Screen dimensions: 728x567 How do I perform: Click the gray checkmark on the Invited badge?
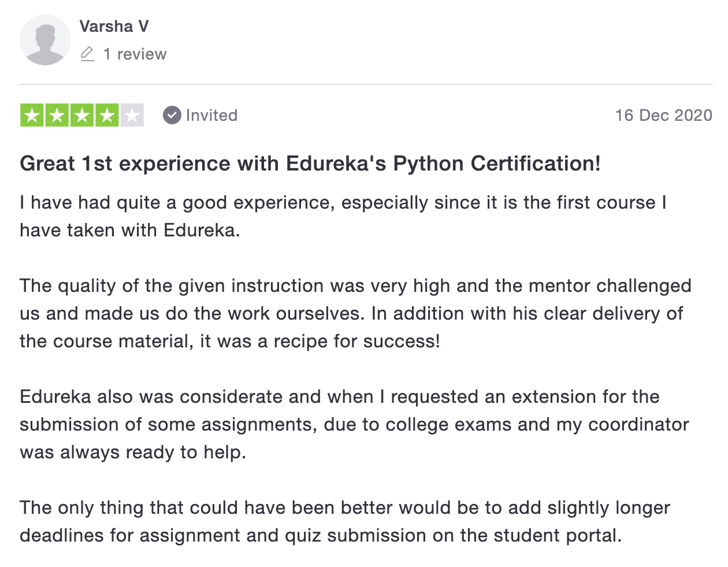[172, 115]
